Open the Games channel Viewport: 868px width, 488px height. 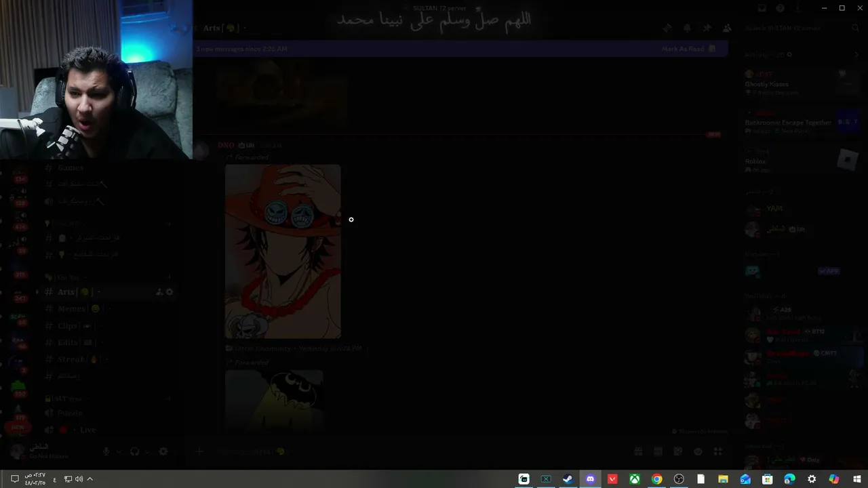coord(108,167)
